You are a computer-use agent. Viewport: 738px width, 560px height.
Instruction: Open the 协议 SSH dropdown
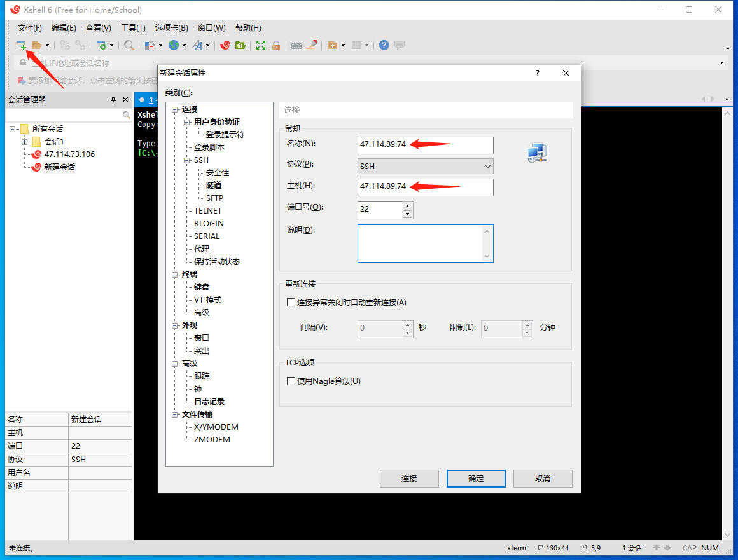coord(487,166)
